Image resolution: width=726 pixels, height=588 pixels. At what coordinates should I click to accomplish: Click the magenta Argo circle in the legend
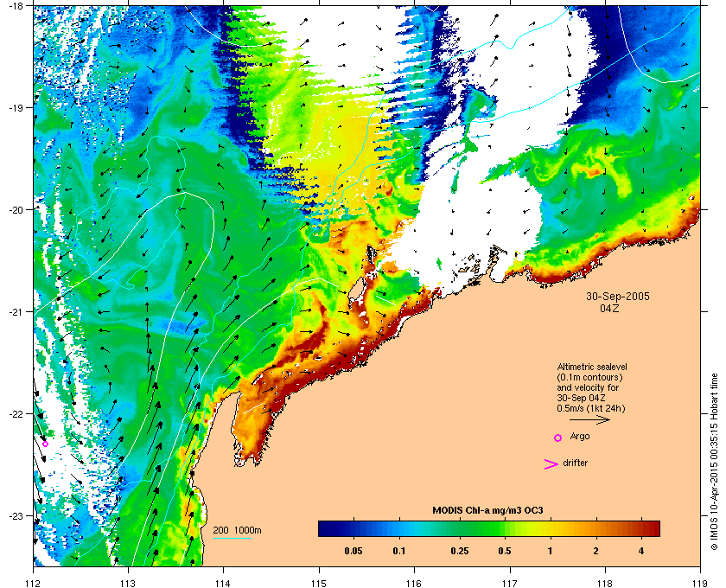(558, 438)
